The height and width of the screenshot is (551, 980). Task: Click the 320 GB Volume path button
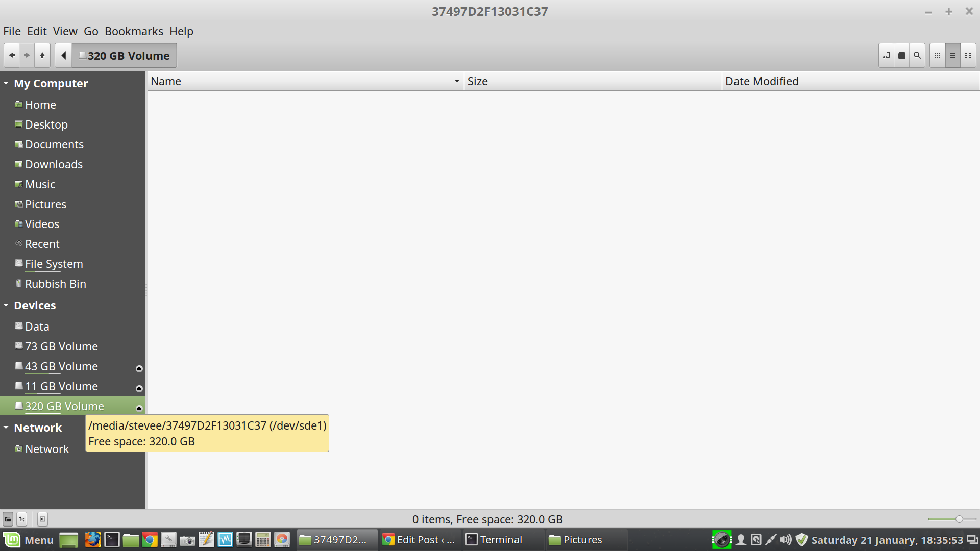[x=125, y=56]
